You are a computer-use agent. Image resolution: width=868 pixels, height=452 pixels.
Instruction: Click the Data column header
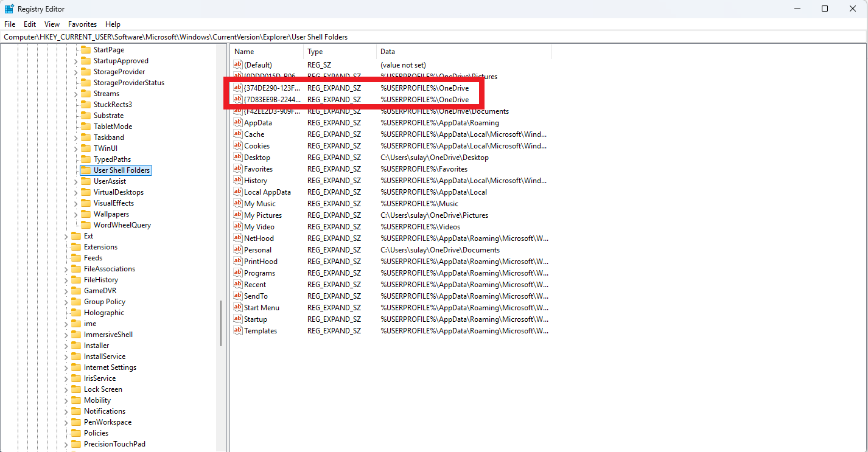(x=464, y=52)
